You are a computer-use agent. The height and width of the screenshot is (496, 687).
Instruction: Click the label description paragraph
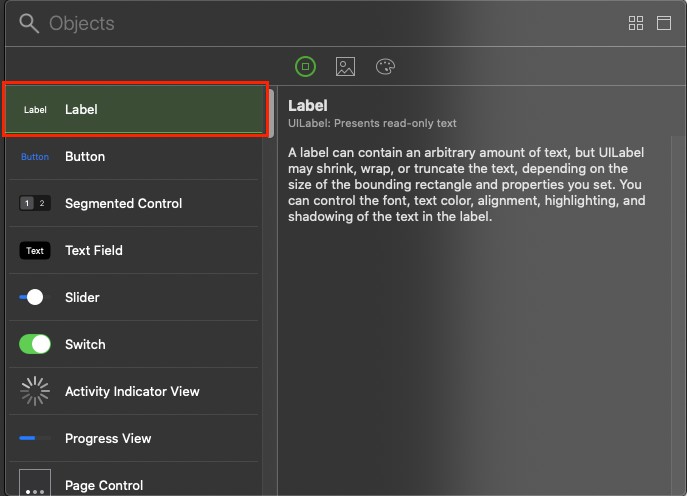[467, 184]
